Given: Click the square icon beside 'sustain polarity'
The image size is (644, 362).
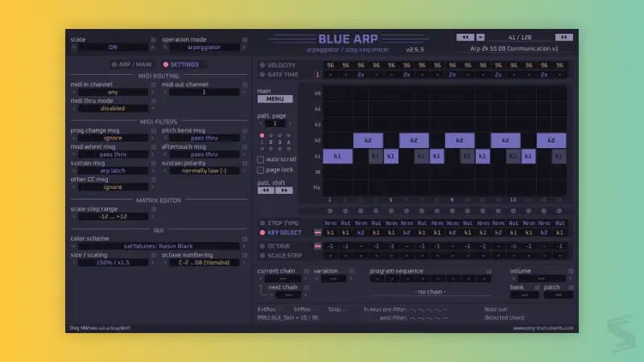Looking at the screenshot, I should click(x=245, y=163).
